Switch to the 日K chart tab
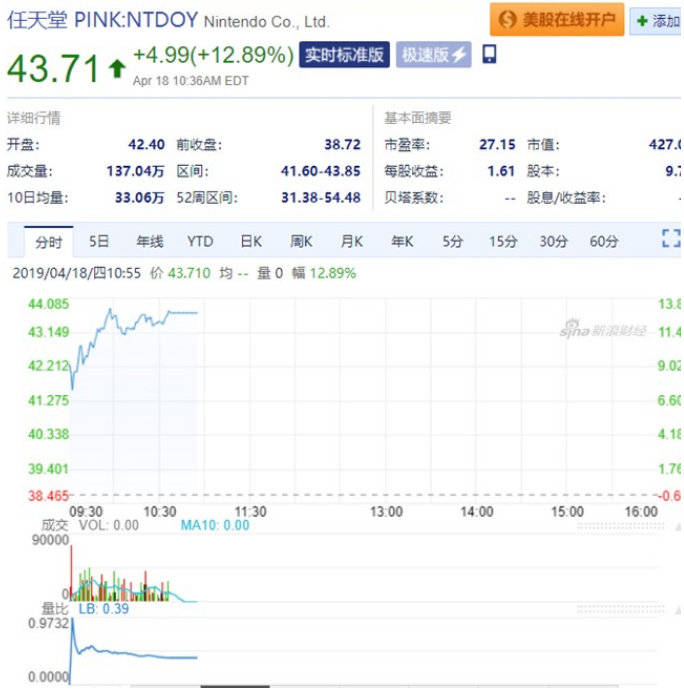 251,241
